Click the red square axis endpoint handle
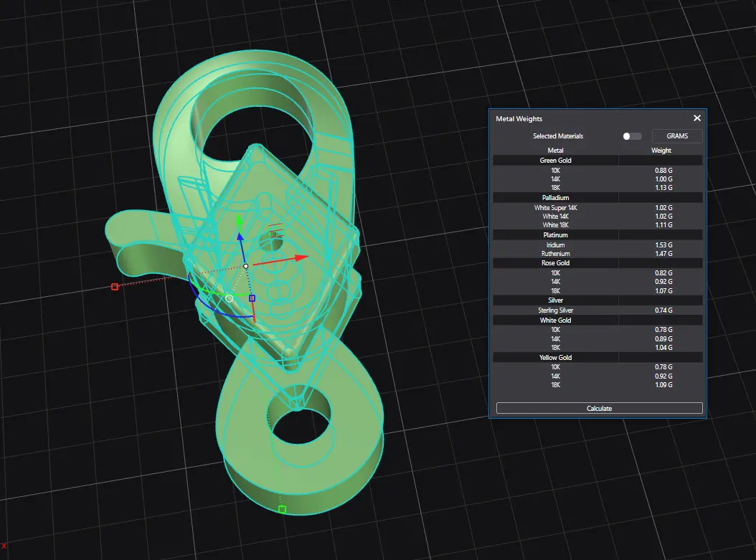This screenshot has height=560, width=756. click(115, 287)
